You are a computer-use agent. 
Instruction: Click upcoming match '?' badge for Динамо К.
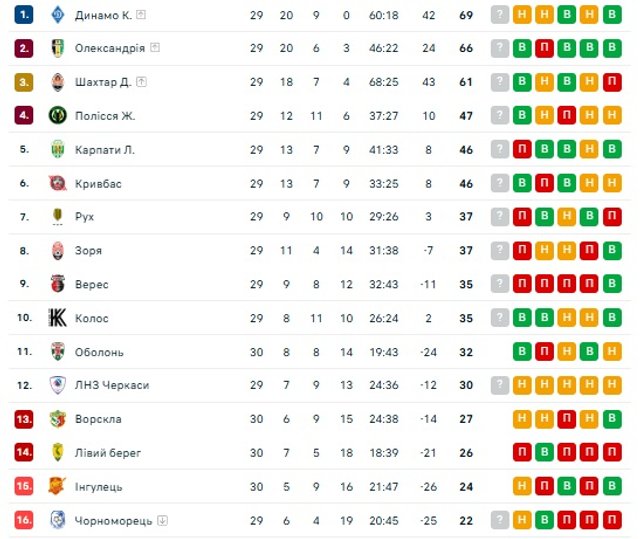point(500,15)
